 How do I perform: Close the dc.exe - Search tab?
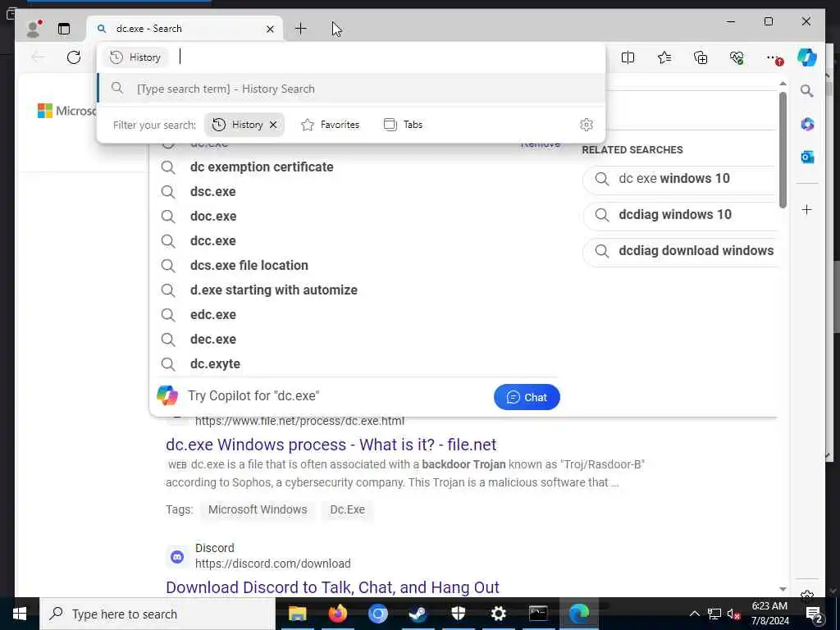[270, 29]
